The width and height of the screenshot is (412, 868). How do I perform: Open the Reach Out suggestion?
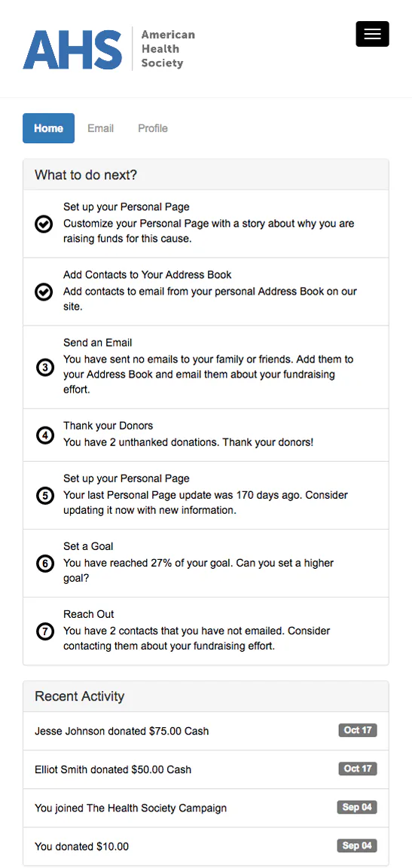[206, 631]
